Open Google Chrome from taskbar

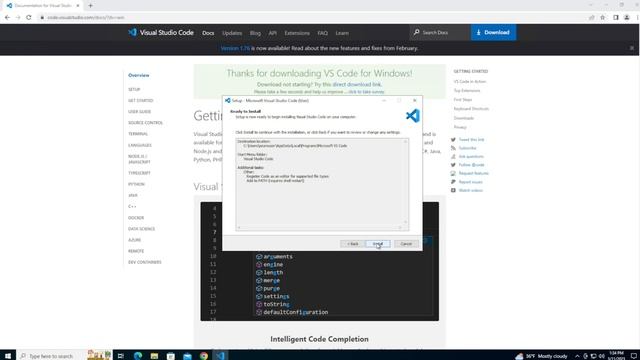204,356
